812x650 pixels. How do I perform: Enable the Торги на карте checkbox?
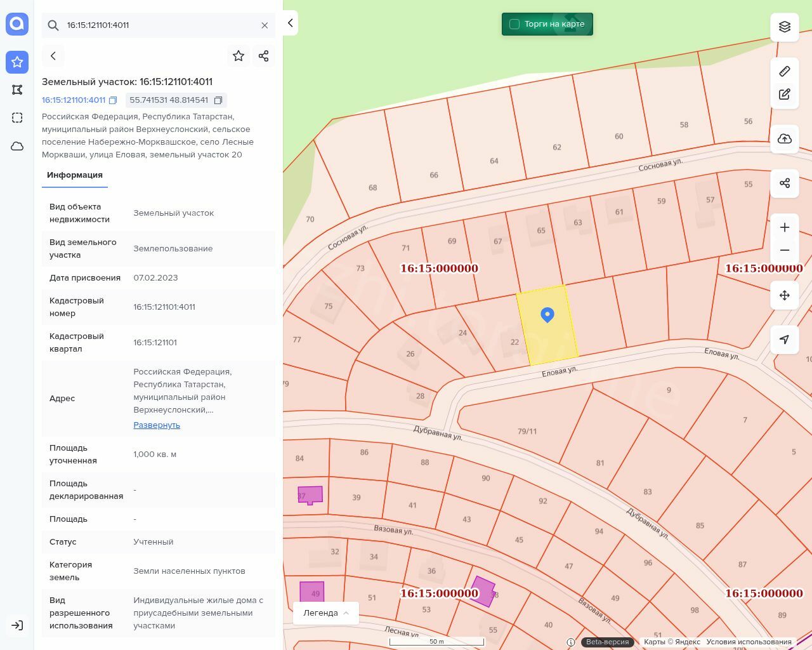514,24
